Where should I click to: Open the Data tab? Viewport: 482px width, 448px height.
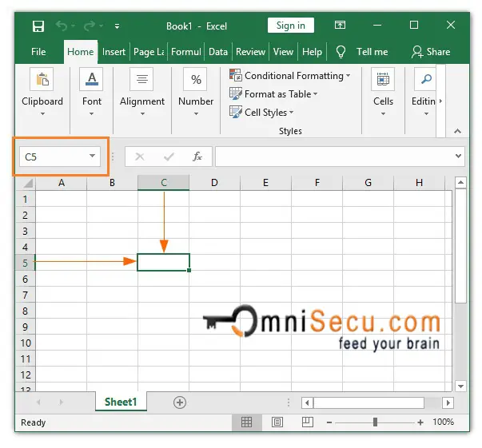218,52
